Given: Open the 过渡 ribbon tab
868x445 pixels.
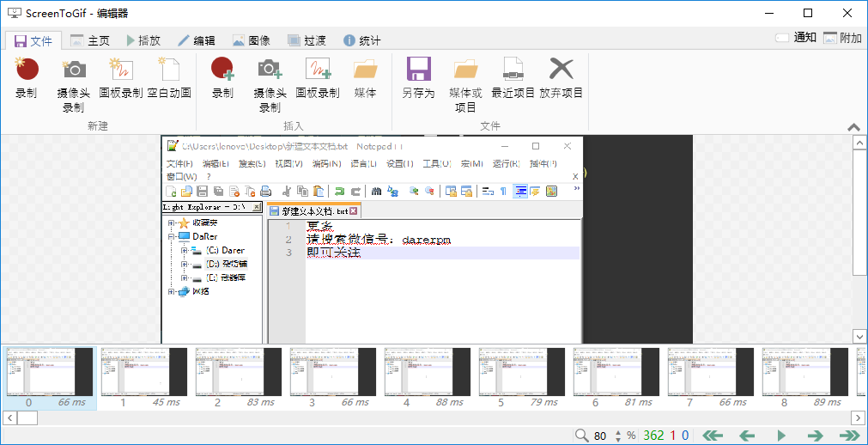Looking at the screenshot, I should coord(307,40).
